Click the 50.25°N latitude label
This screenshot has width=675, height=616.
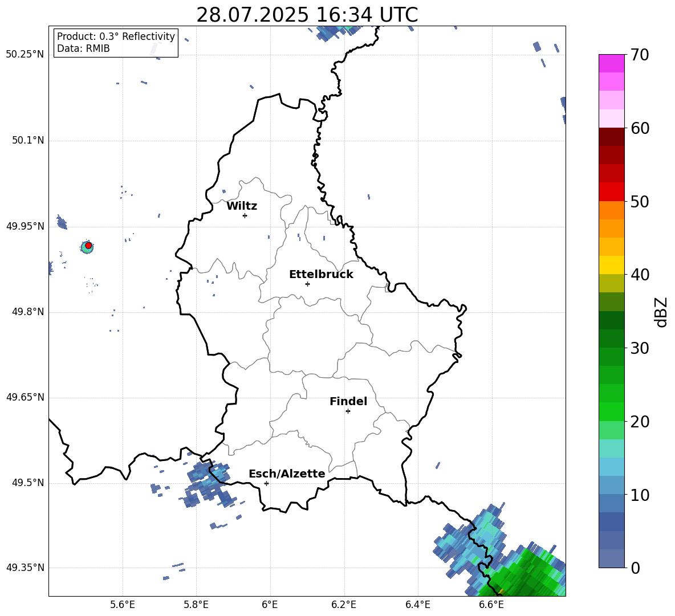25,55
